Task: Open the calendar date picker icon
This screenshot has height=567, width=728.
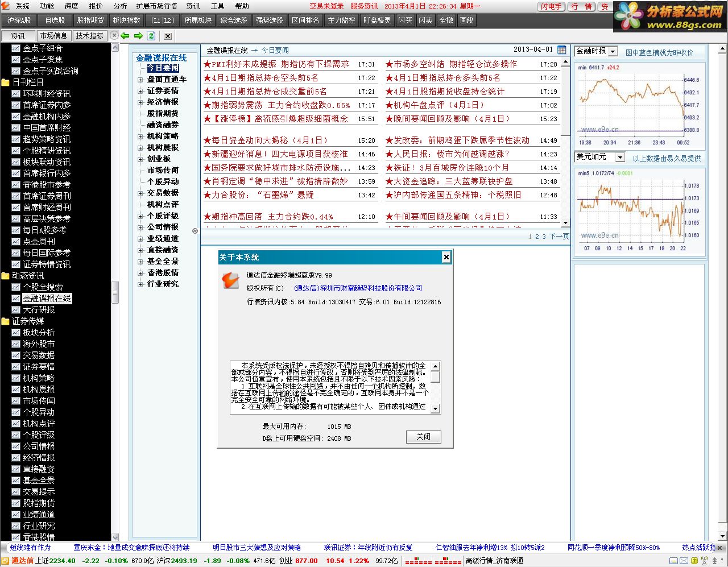Action: 562,50
